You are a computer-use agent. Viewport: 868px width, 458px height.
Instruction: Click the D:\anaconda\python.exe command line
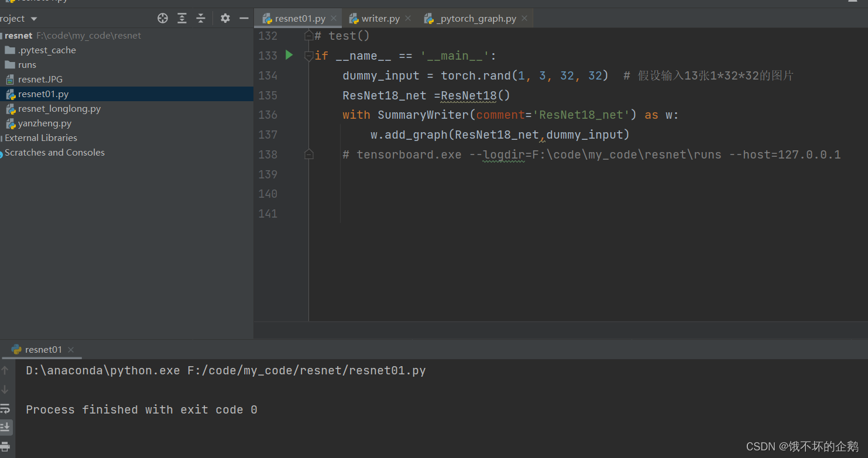[226, 370]
